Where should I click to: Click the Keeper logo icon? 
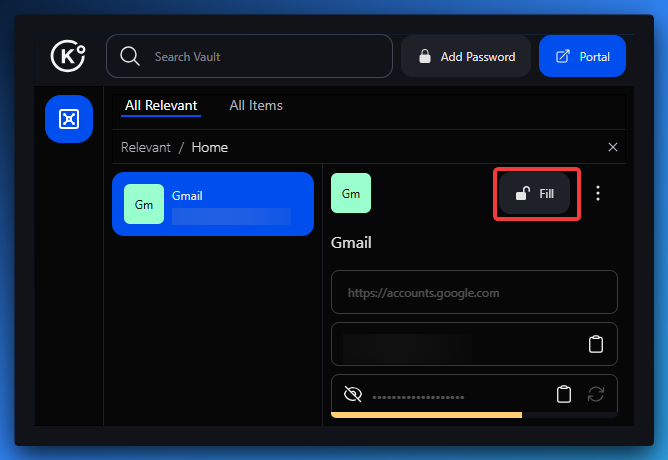tap(68, 56)
